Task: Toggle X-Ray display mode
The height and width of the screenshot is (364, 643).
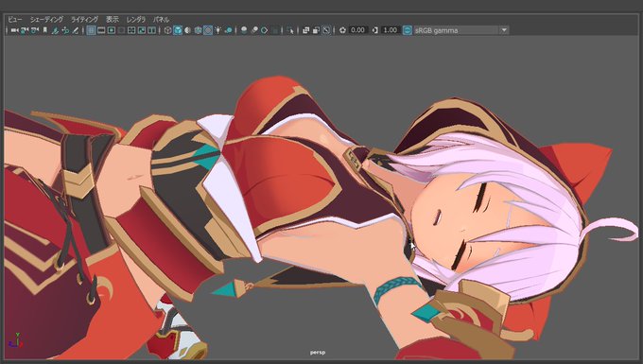Action: [306, 30]
